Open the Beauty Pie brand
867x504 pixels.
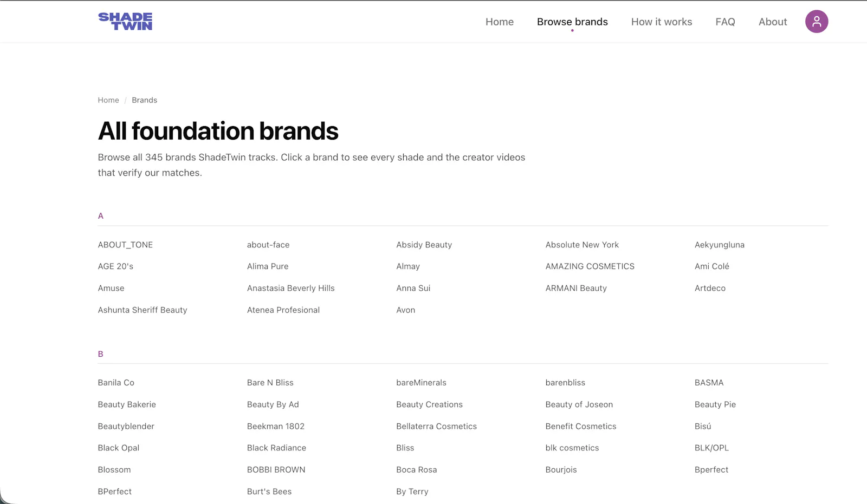click(x=715, y=404)
